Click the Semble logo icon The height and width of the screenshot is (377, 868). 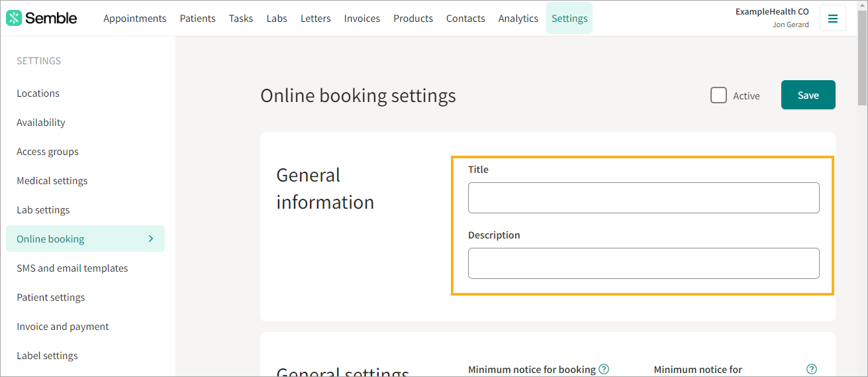click(x=14, y=18)
